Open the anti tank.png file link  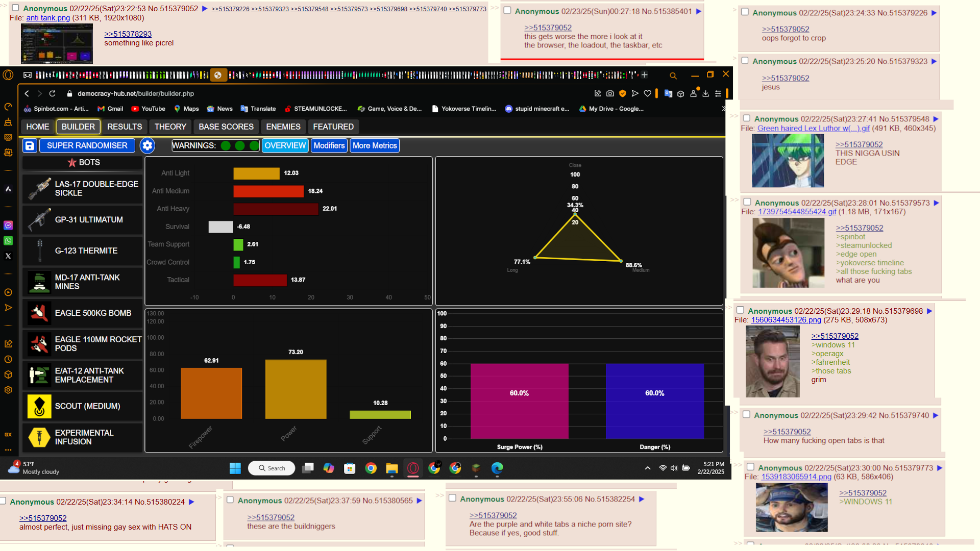pyautogui.click(x=48, y=18)
